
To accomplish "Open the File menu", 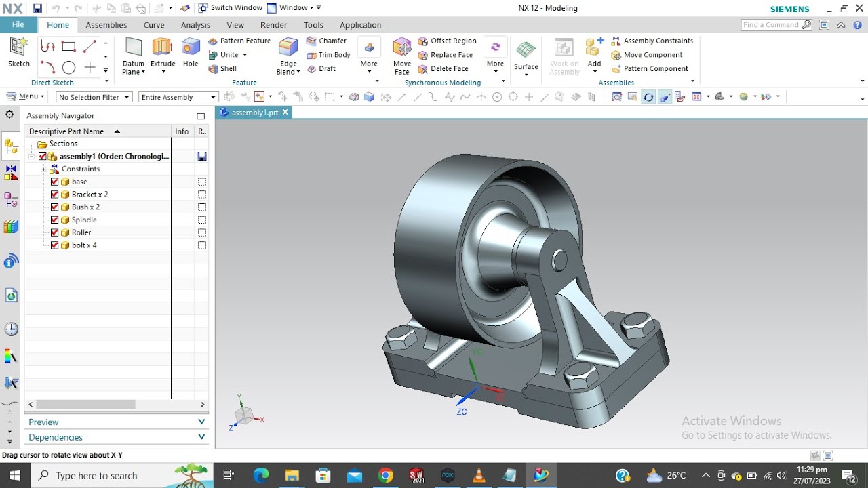I will pos(18,25).
